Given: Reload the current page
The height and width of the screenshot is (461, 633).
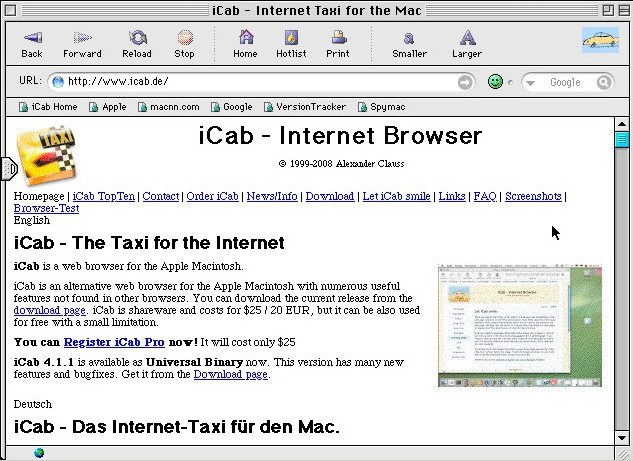Looking at the screenshot, I should click(x=137, y=43).
